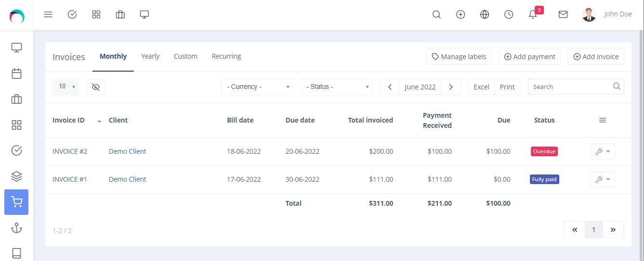Click the app logo in the corner

coord(17,16)
